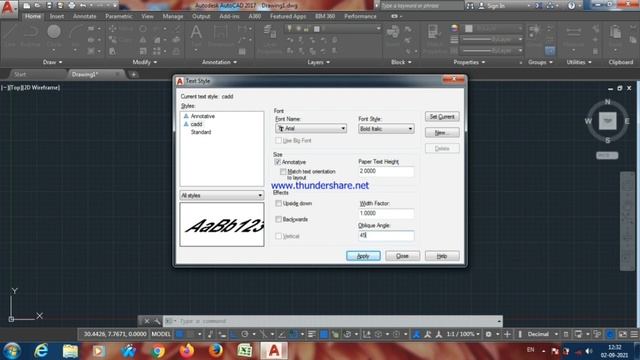
Task: Open the Font Name dropdown showing Arial
Action: tap(311, 128)
